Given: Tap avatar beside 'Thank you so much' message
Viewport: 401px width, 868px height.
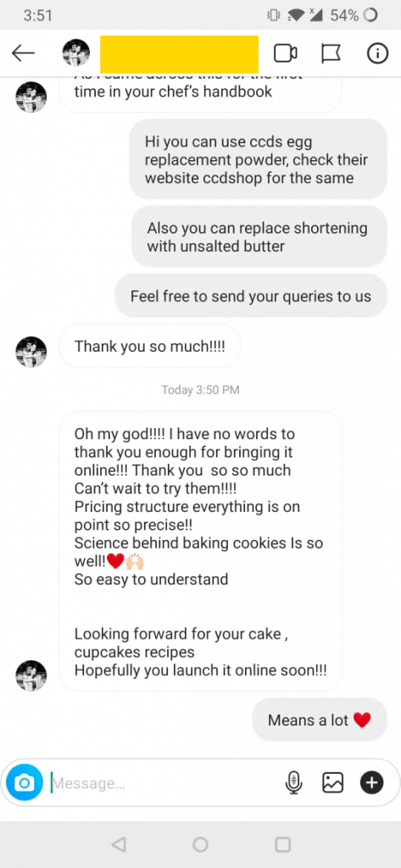Looking at the screenshot, I should [31, 352].
